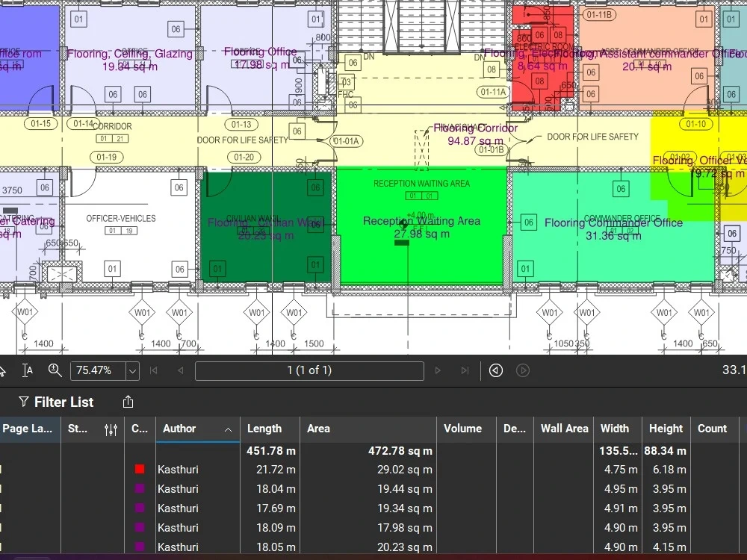Click door tag 01-19
Screen dimensions: 747x560
click(106, 157)
